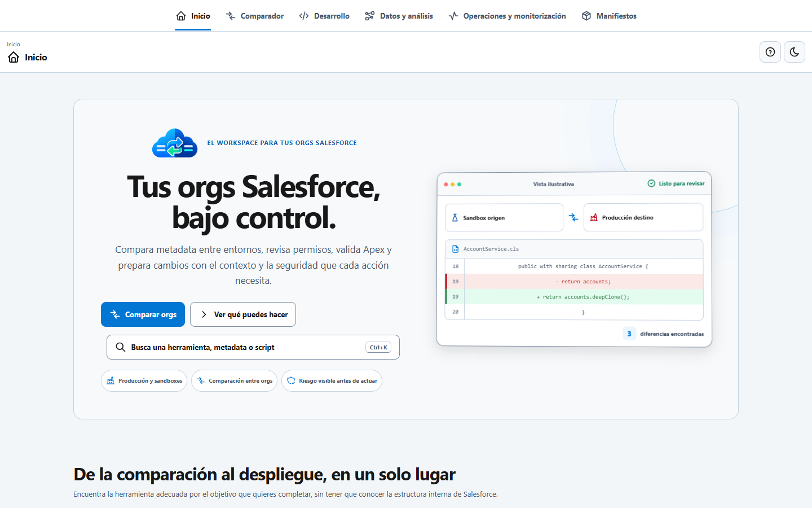Open the Comparador navigation tab
This screenshot has width=812, height=508.
tap(254, 16)
